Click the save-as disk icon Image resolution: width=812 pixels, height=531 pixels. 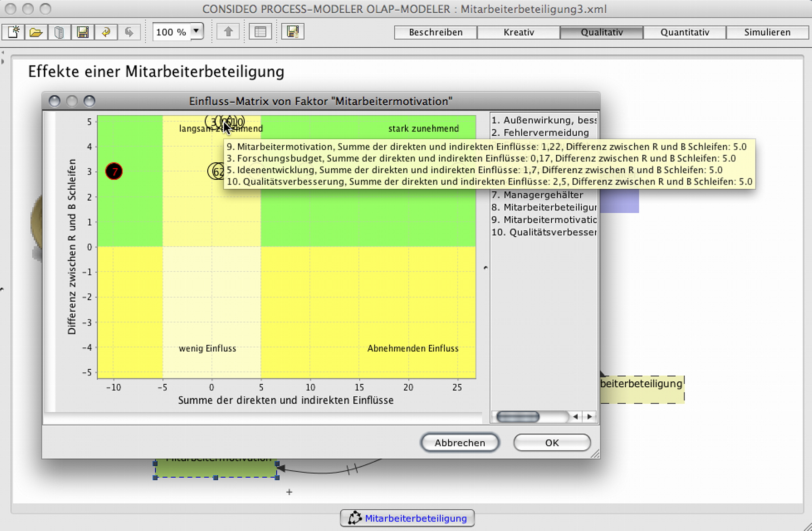click(293, 32)
